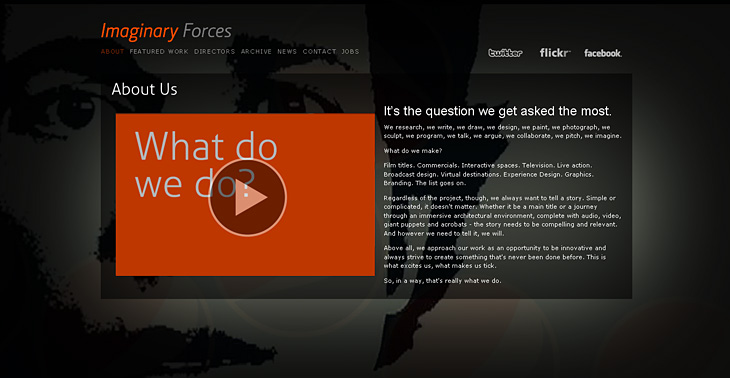The width and height of the screenshot is (730, 378).
Task: Select the About menu item
Action: 112,52
